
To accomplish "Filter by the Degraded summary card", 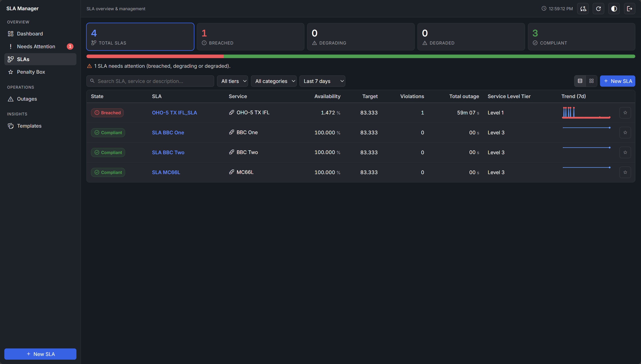I will point(471,37).
